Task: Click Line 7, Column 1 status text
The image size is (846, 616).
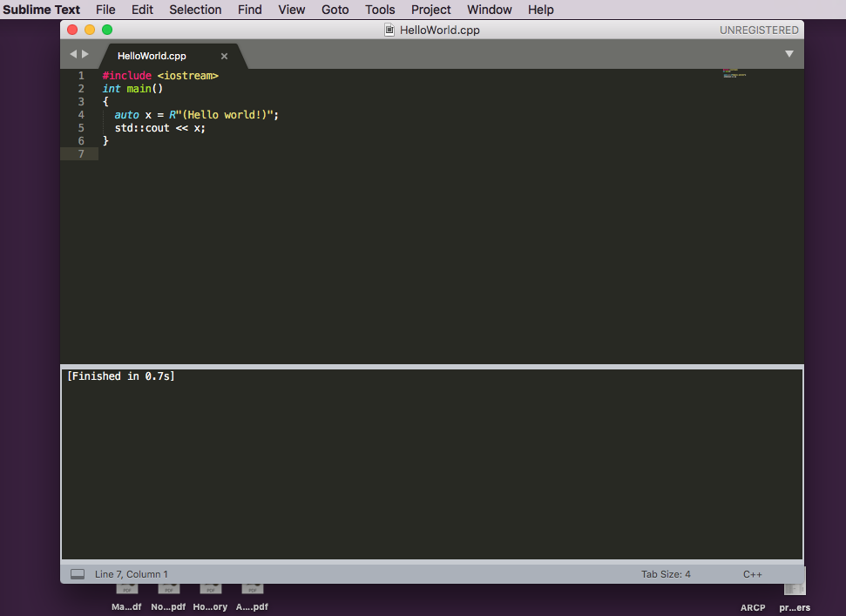Action: [131, 574]
